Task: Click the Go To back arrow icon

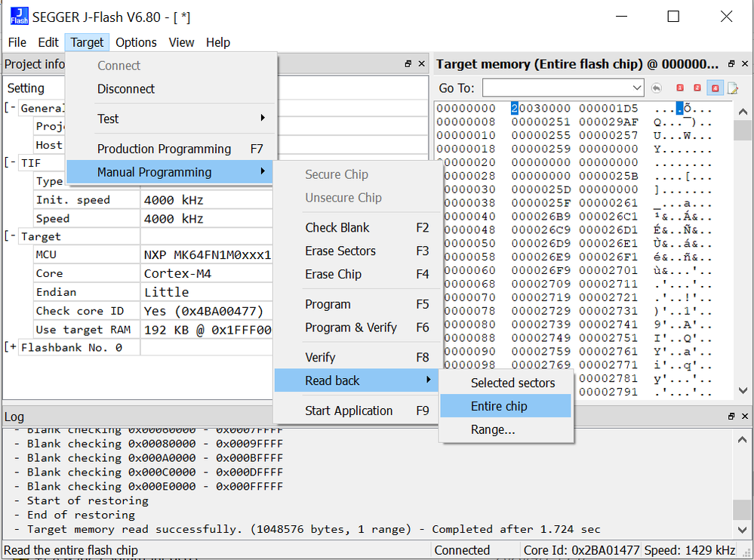Action: (657, 88)
